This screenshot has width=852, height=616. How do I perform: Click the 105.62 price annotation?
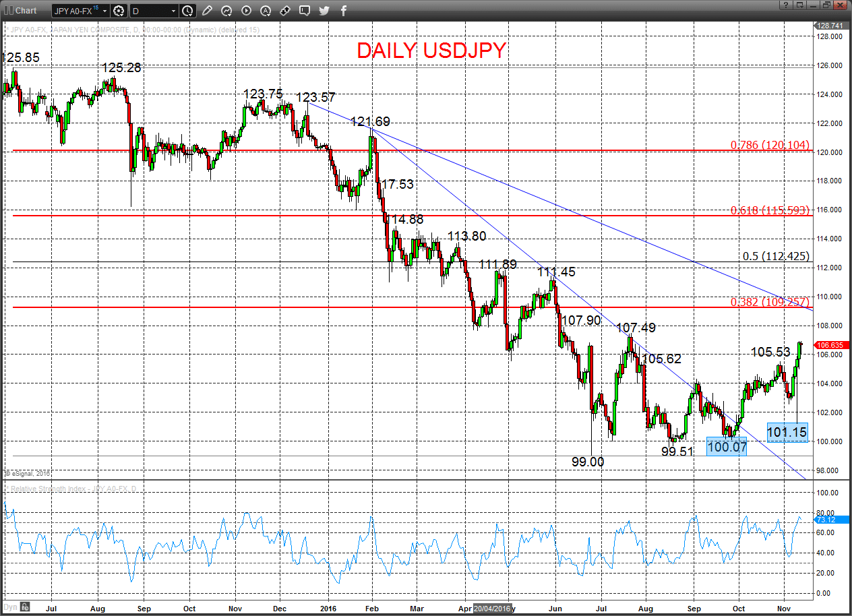pos(662,359)
